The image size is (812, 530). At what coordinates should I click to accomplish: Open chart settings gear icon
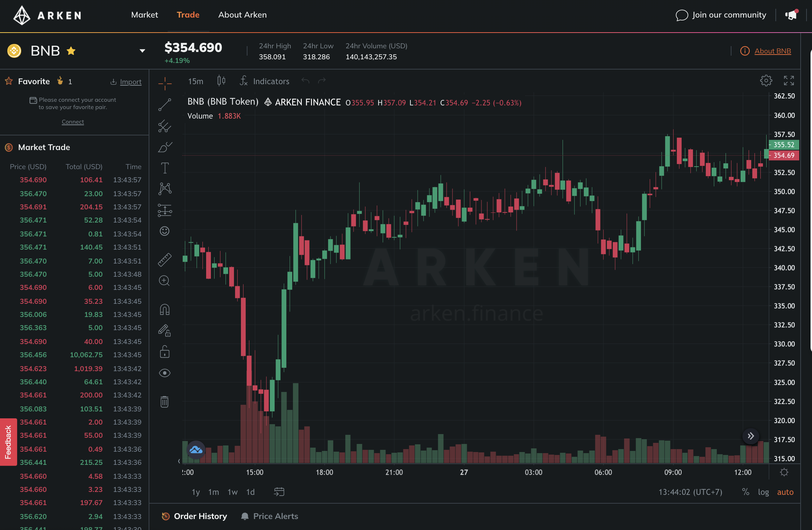(x=766, y=81)
